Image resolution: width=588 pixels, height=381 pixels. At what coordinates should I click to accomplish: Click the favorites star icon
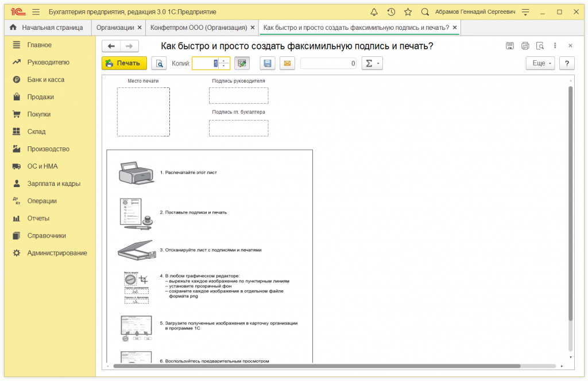408,11
